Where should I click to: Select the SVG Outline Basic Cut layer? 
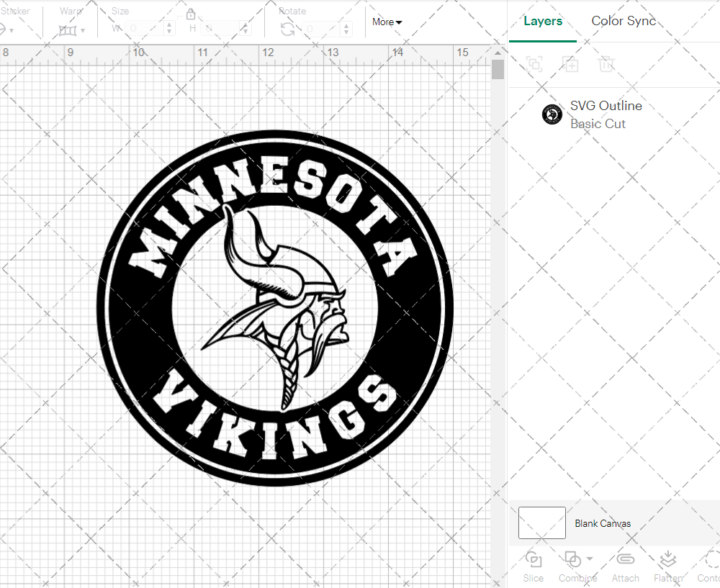pos(606,114)
